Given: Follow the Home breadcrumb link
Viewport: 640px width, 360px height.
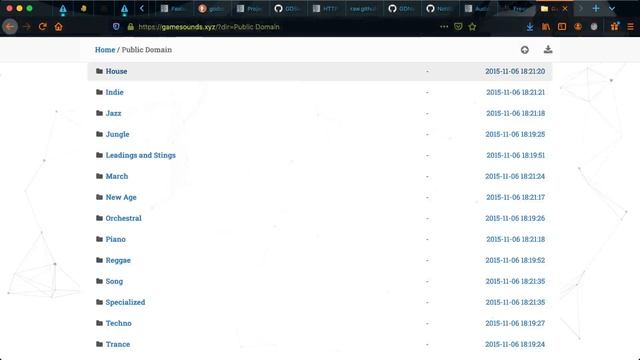Looking at the screenshot, I should click(x=105, y=50).
